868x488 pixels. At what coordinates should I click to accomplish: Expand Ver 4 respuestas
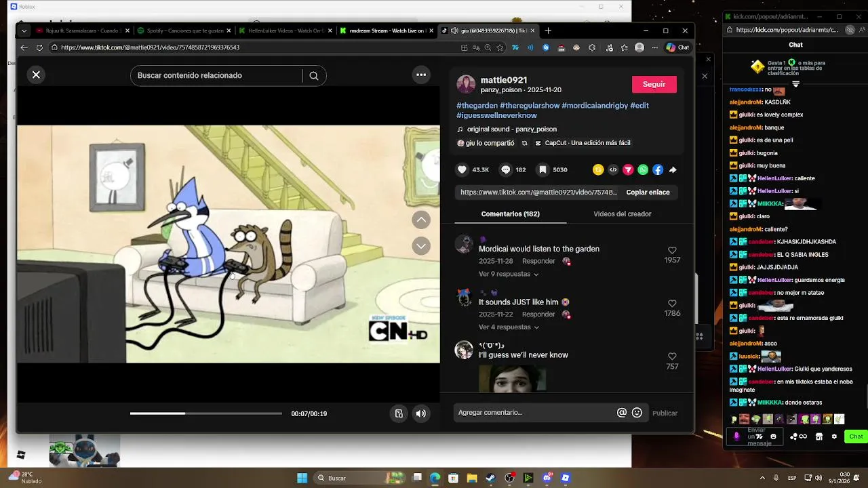click(509, 327)
